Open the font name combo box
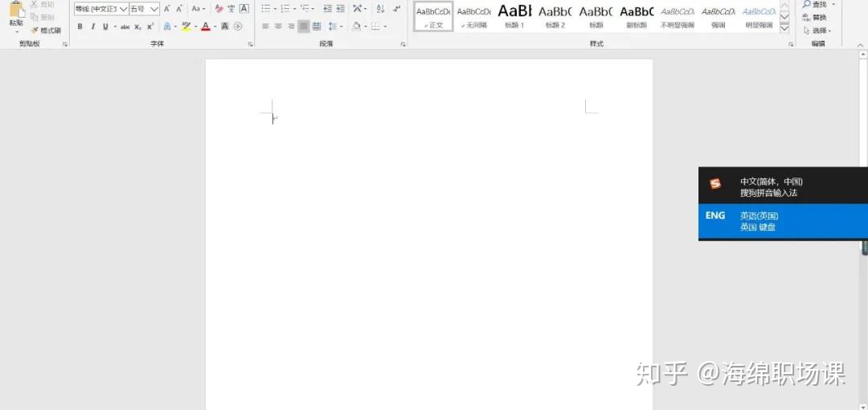868x410 pixels. click(101, 9)
